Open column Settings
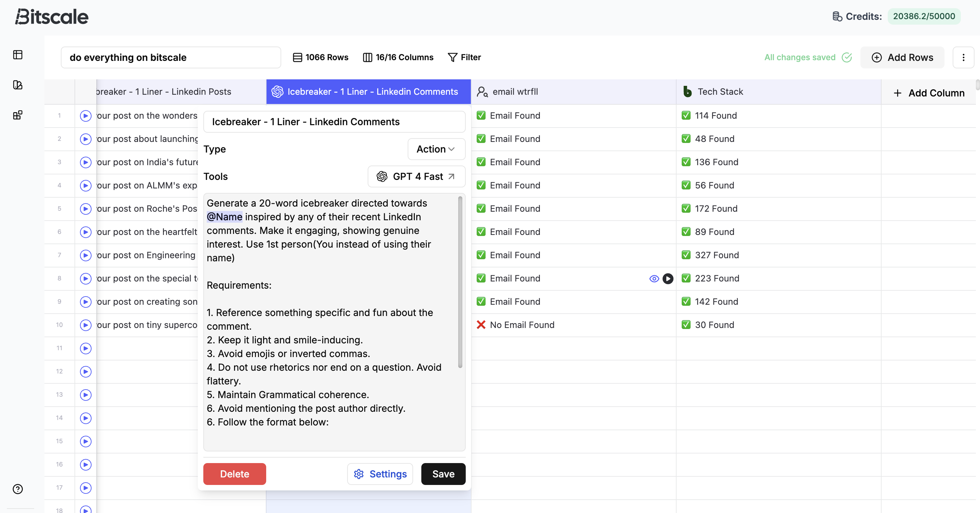This screenshot has height=513, width=980. (x=380, y=474)
